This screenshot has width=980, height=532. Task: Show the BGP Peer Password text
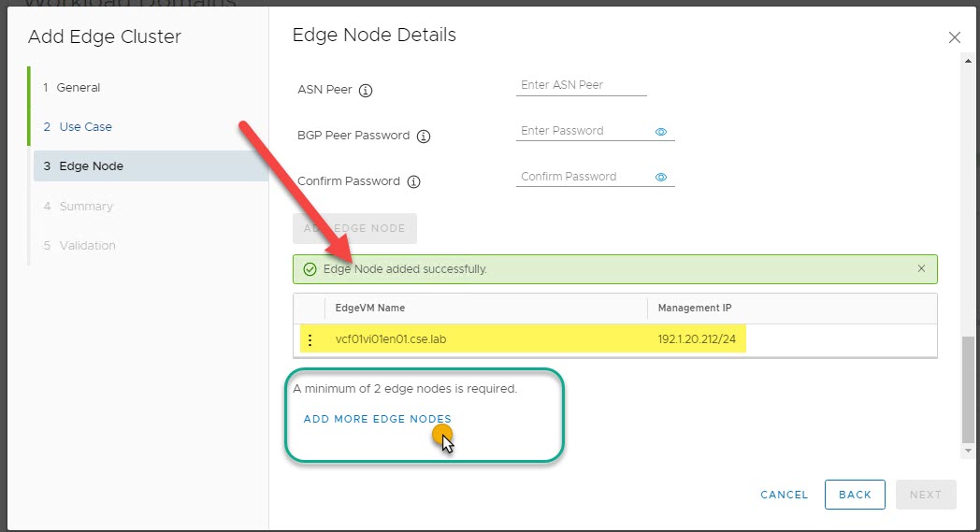pos(661,132)
